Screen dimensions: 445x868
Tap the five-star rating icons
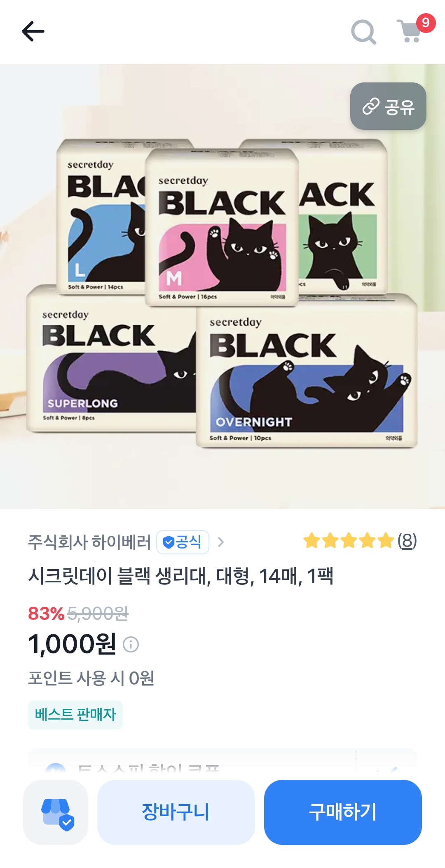[349, 541]
